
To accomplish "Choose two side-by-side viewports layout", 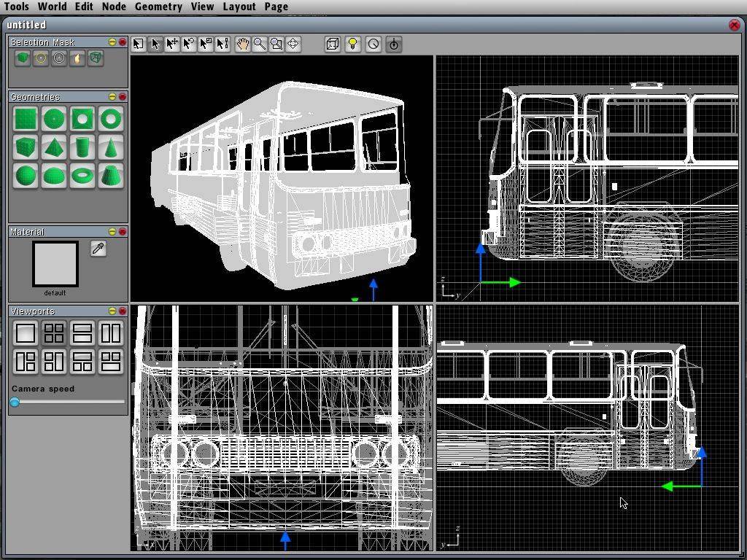I will [111, 333].
